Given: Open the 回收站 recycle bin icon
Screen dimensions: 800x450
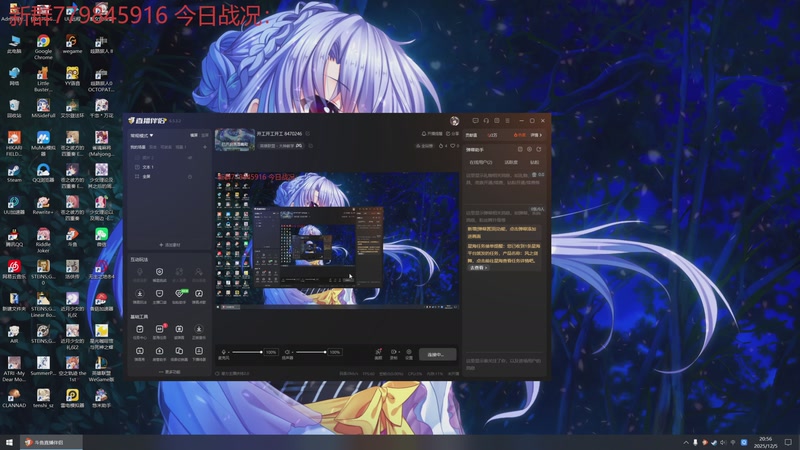Looking at the screenshot, I should tap(14, 109).
